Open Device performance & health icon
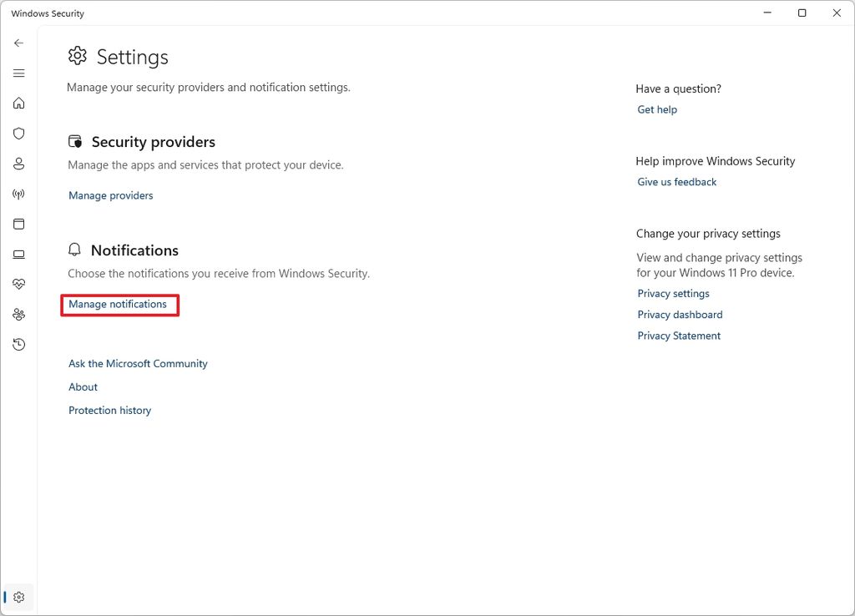The width and height of the screenshot is (855, 616). coord(18,284)
